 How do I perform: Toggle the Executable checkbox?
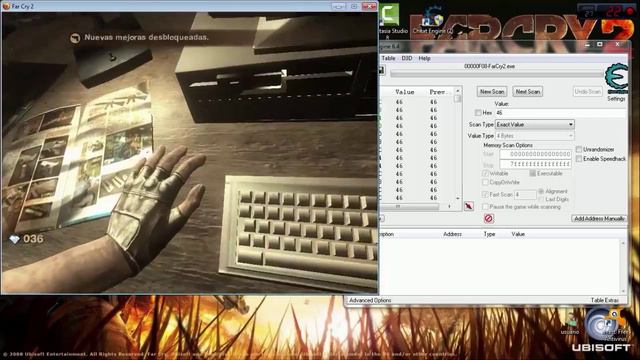[533, 173]
